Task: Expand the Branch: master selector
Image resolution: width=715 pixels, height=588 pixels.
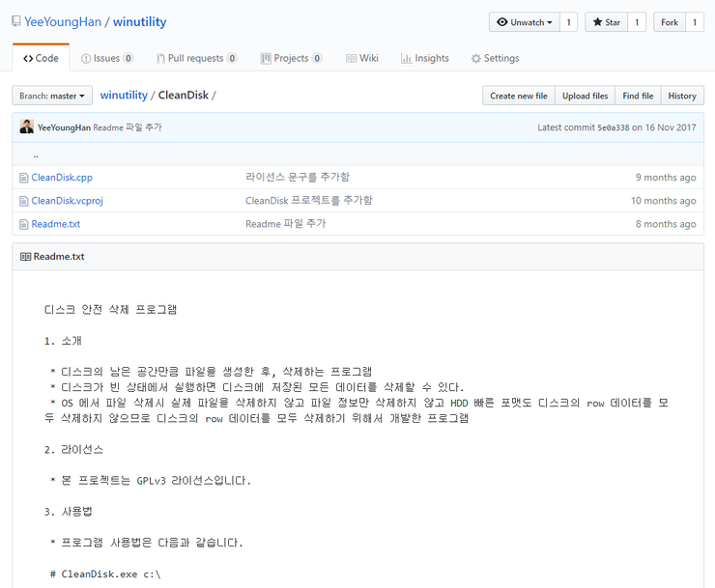Action: pos(52,96)
